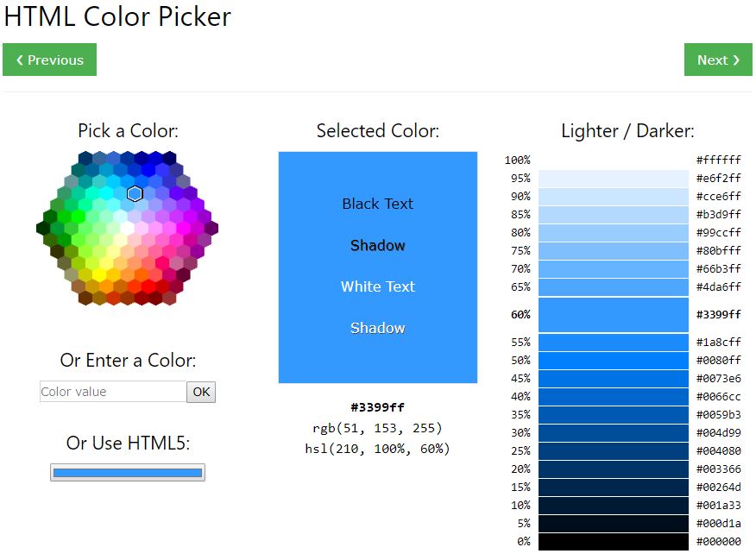Select the white 100% lightness shade
This screenshot has width=756, height=560.
coord(612,160)
